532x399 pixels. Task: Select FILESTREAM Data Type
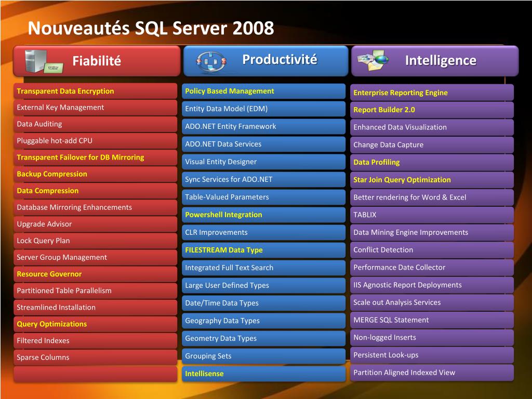[263, 250]
